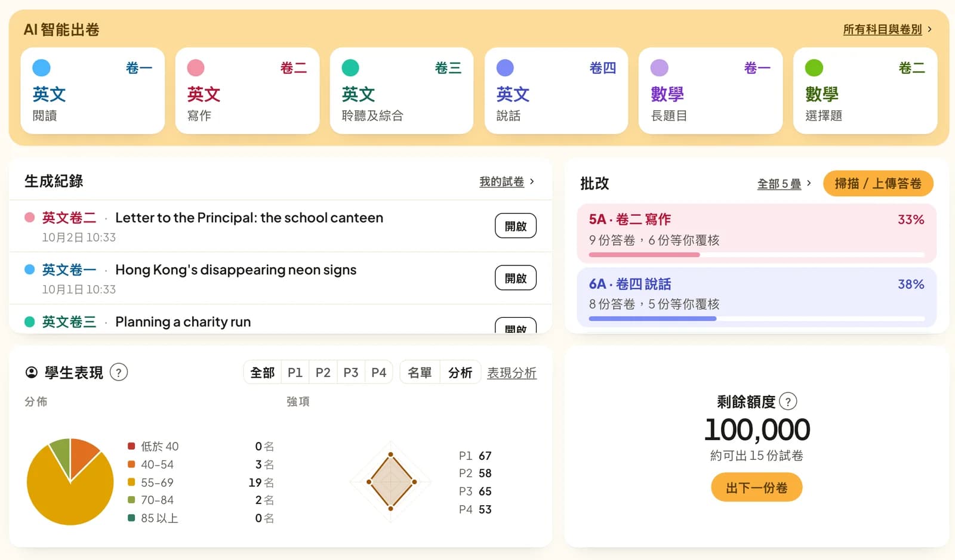The height and width of the screenshot is (560, 955).
Task: Select the P4 filter tab
Action: [x=379, y=372]
